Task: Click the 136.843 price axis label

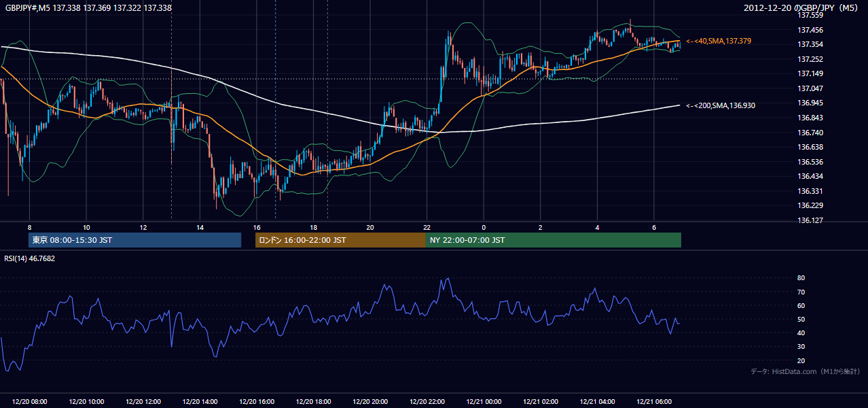Action: [x=810, y=118]
